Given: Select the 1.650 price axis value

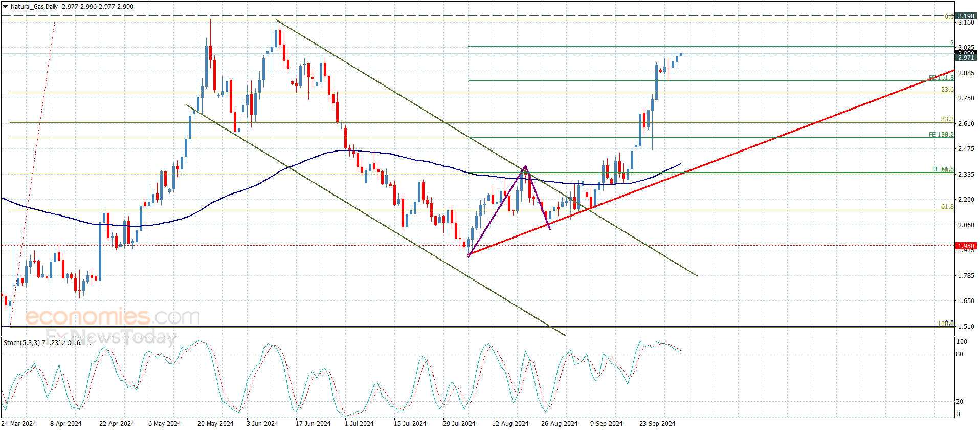Looking at the screenshot, I should [x=966, y=301].
